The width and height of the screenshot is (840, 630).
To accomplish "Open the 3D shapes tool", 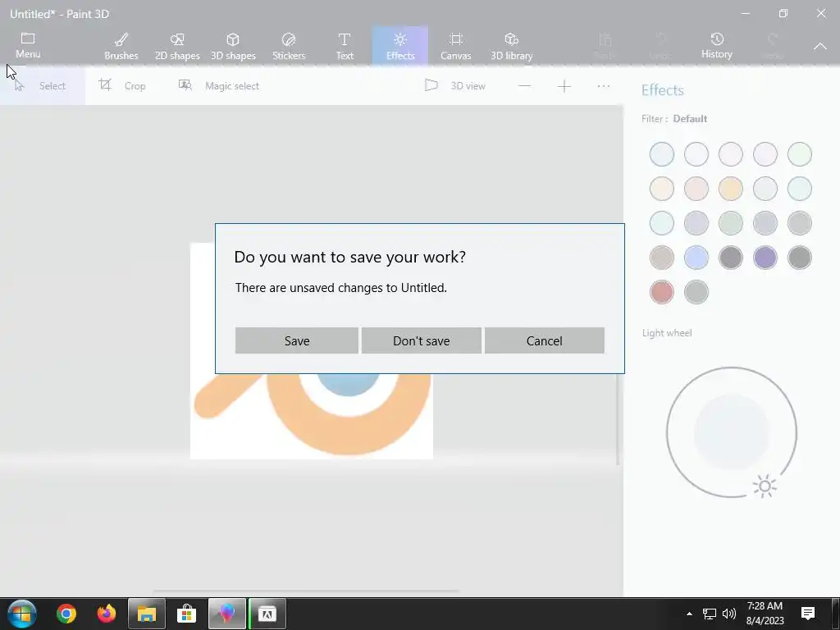I will click(x=233, y=46).
